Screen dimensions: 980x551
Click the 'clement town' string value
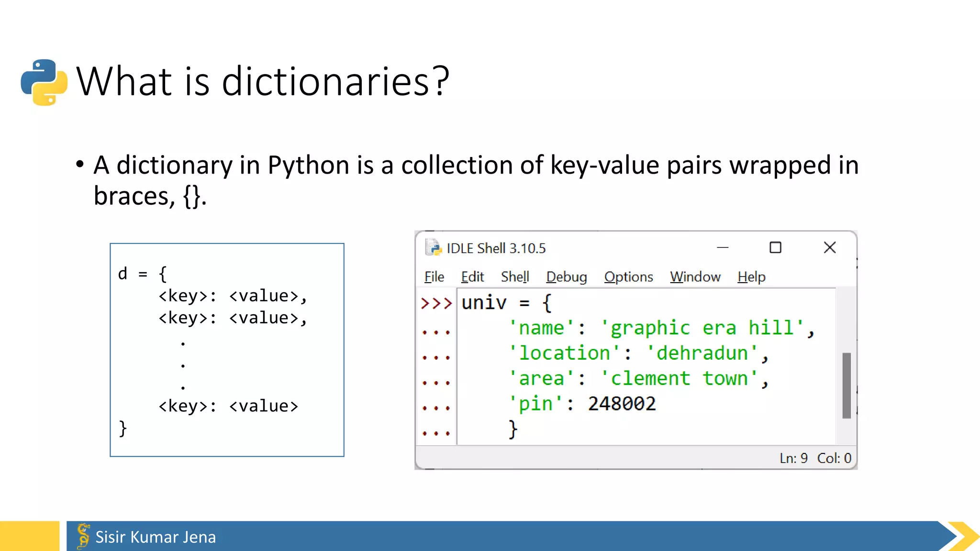coord(679,378)
